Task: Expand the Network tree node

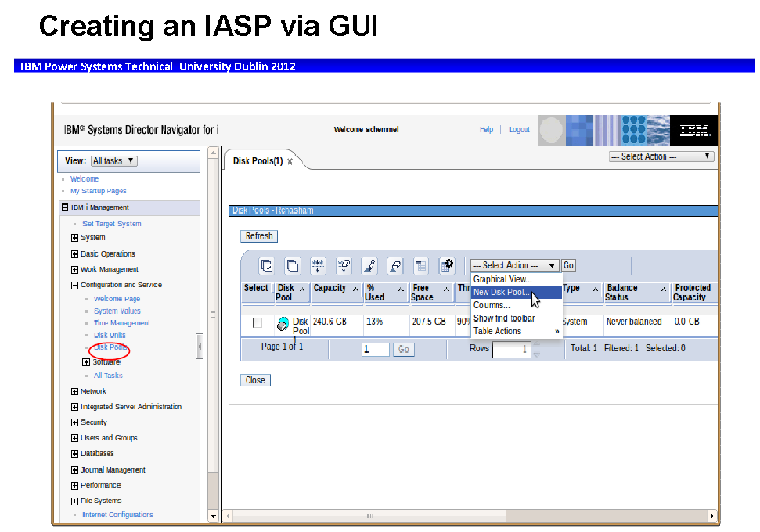Action: pos(74,391)
